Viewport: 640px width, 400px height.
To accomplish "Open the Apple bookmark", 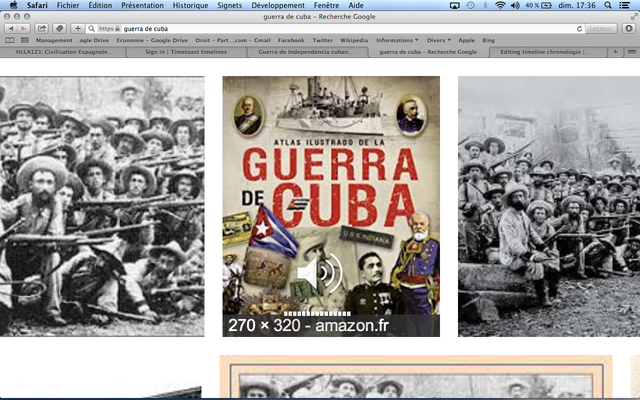I will [x=466, y=40].
